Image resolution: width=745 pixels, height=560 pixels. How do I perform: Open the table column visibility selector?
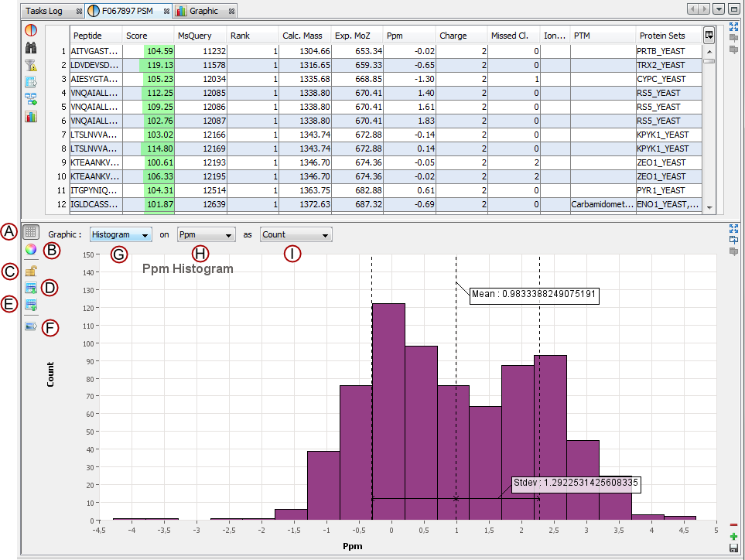coord(709,35)
